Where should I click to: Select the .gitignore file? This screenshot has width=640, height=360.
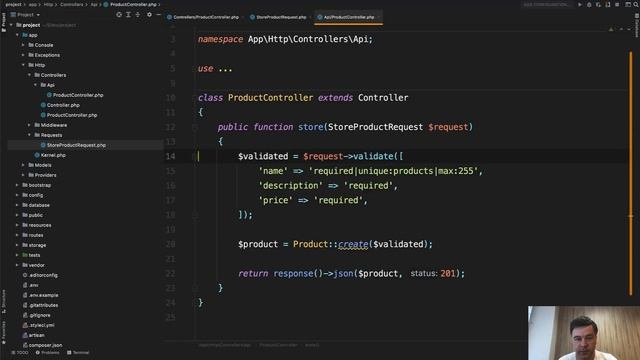[37, 315]
